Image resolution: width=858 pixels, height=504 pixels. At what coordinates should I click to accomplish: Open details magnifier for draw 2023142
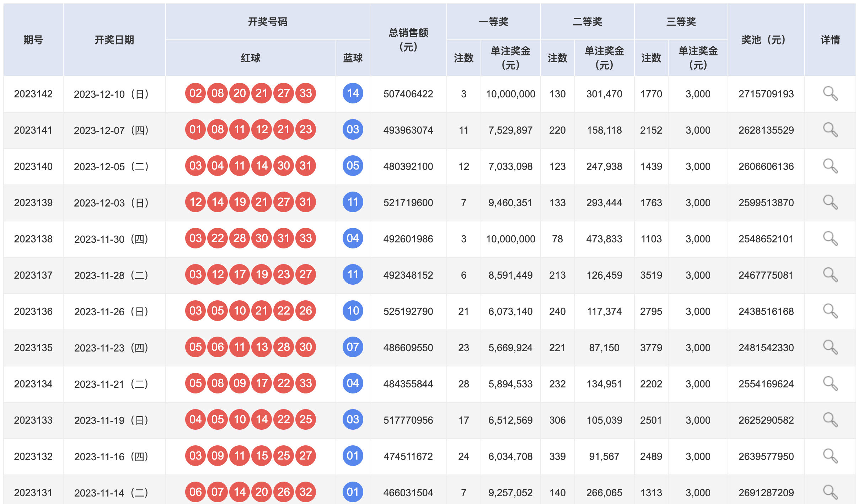[830, 94]
